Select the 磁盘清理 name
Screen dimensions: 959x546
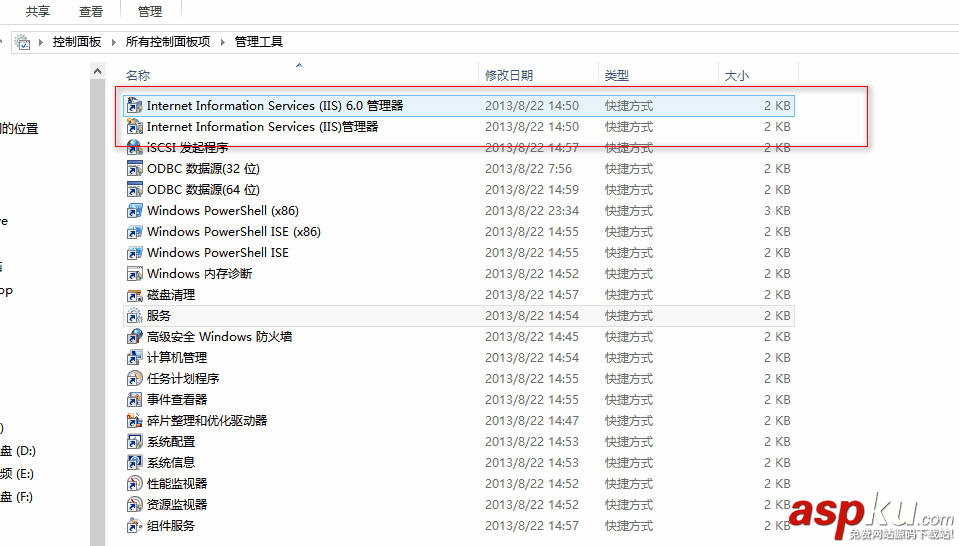tap(171, 295)
